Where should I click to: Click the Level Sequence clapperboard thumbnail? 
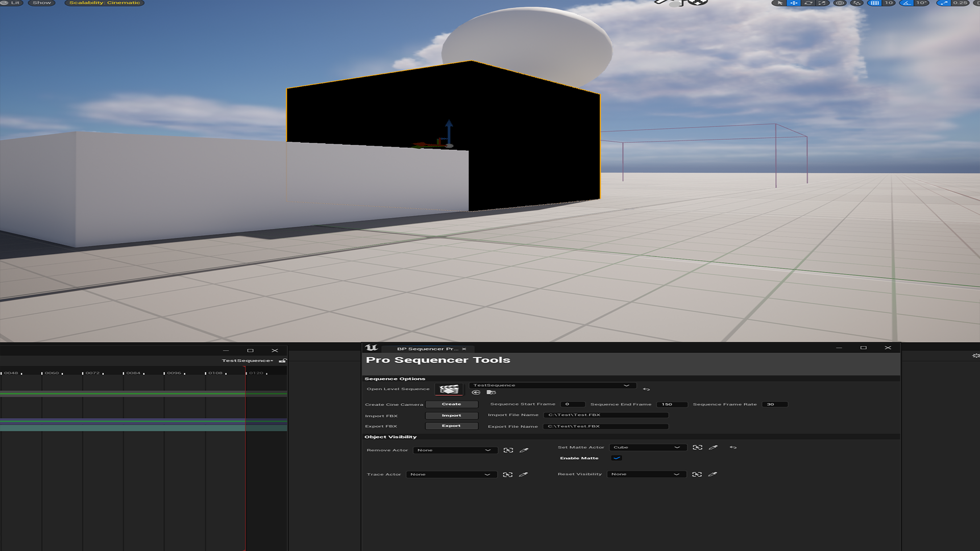click(449, 389)
